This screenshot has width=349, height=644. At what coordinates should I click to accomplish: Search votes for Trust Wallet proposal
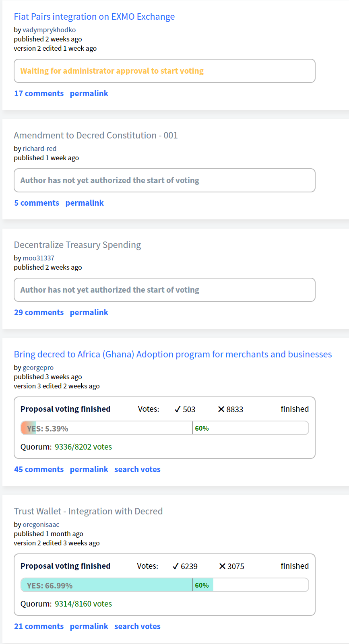tap(137, 626)
